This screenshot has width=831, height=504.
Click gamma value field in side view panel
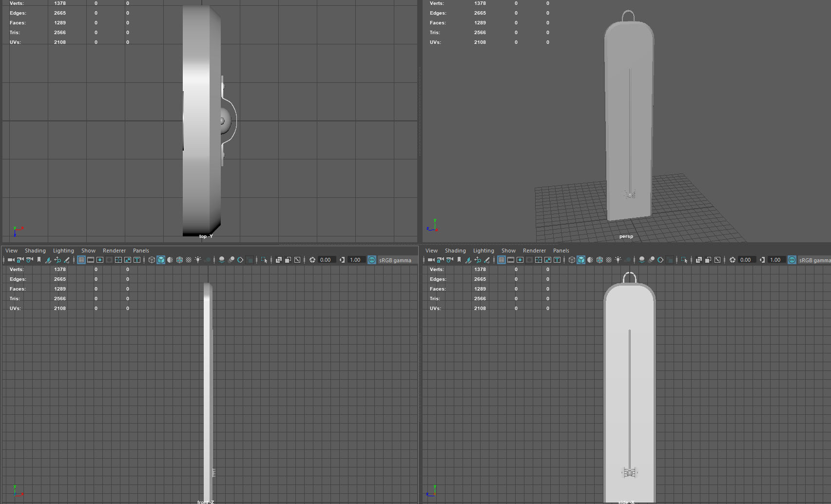coord(776,260)
